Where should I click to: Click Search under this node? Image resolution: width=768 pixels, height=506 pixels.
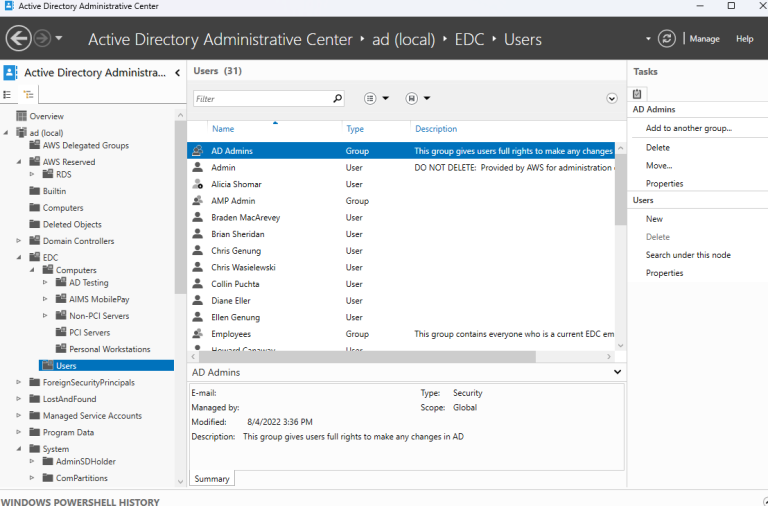coord(688,255)
